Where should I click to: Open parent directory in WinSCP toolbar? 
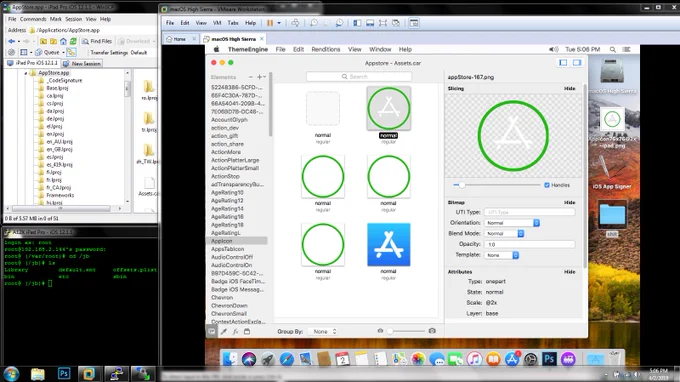click(x=43, y=41)
